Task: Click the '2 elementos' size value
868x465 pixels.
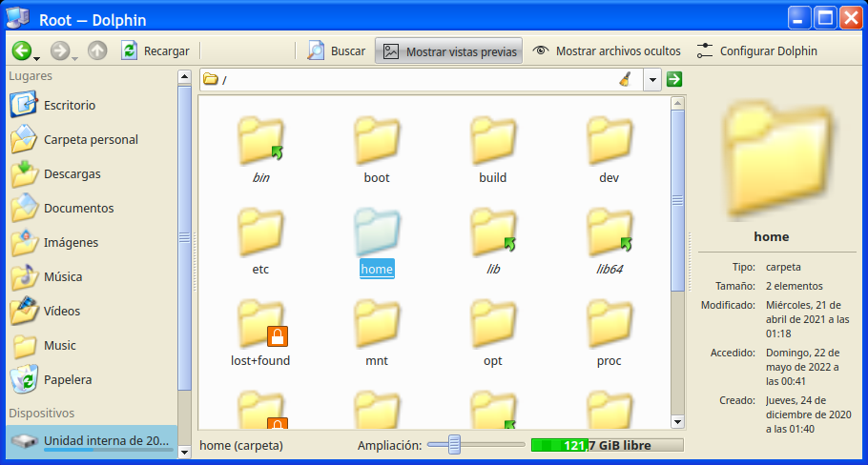Action: click(795, 286)
